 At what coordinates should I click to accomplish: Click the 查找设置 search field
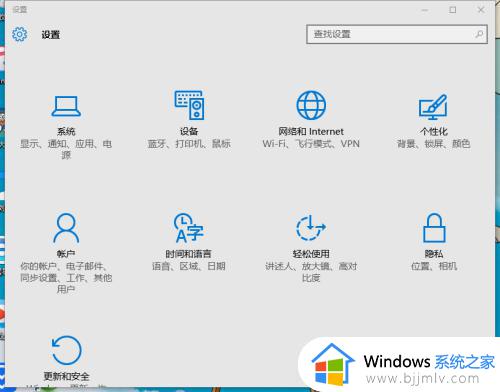[x=397, y=34]
